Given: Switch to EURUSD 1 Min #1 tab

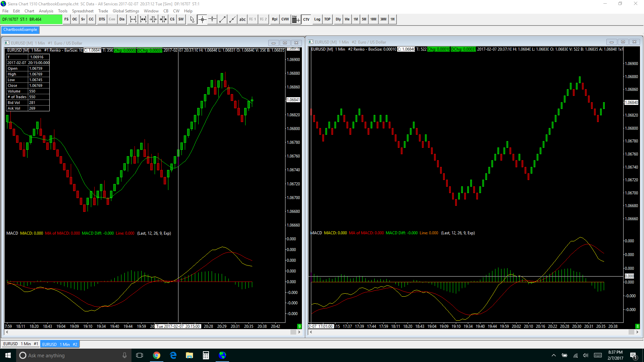Looking at the screenshot, I should pos(20,344).
